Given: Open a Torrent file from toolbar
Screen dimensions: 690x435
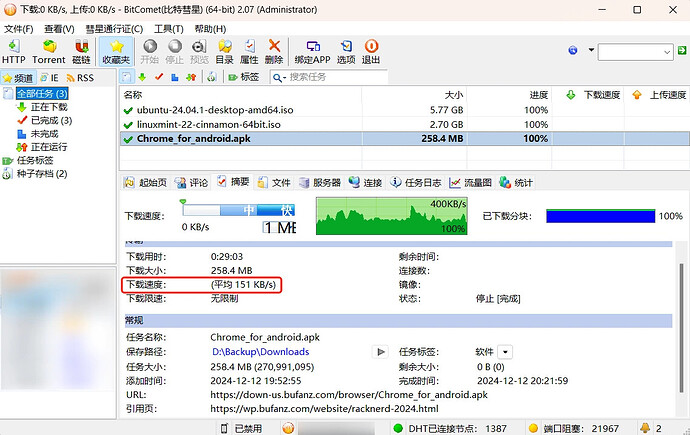Looking at the screenshot, I should click(x=48, y=51).
